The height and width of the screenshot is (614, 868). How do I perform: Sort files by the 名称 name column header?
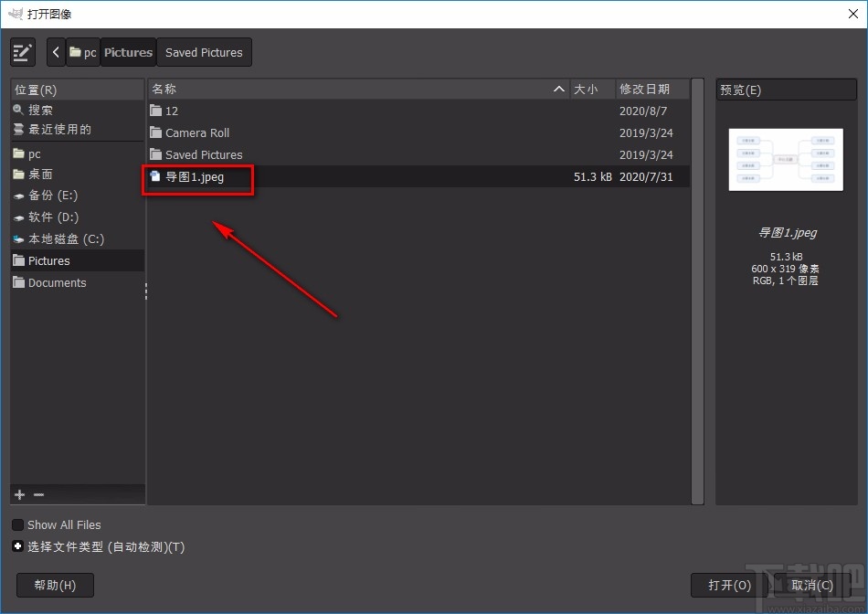tap(358, 89)
